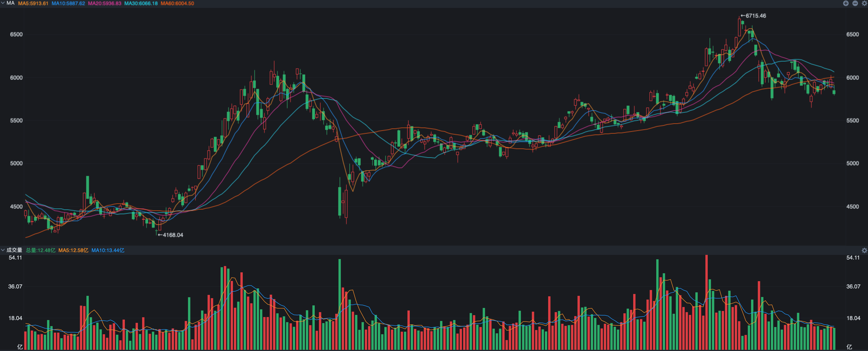
Task: Click MA60:6004.50 legend value
Action: point(177,3)
